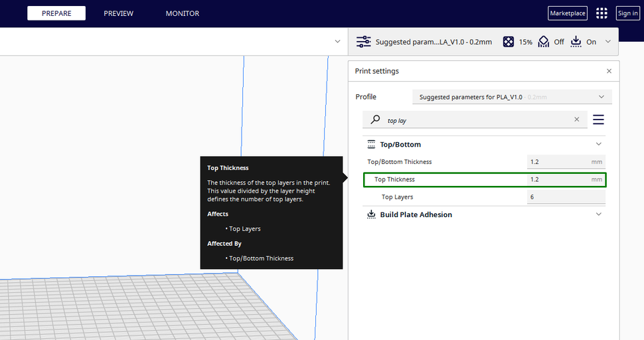The width and height of the screenshot is (644, 340).
Task: Click the magnifier search icon
Action: tap(375, 120)
